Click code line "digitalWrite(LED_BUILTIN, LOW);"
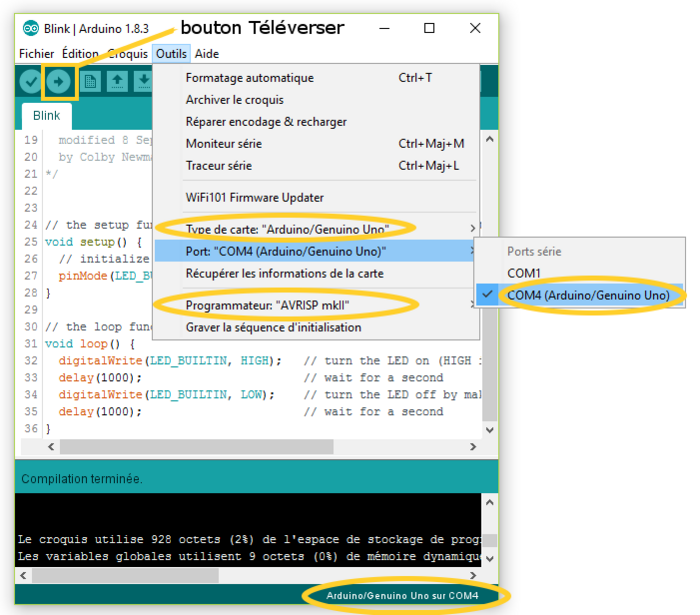 click(167, 395)
